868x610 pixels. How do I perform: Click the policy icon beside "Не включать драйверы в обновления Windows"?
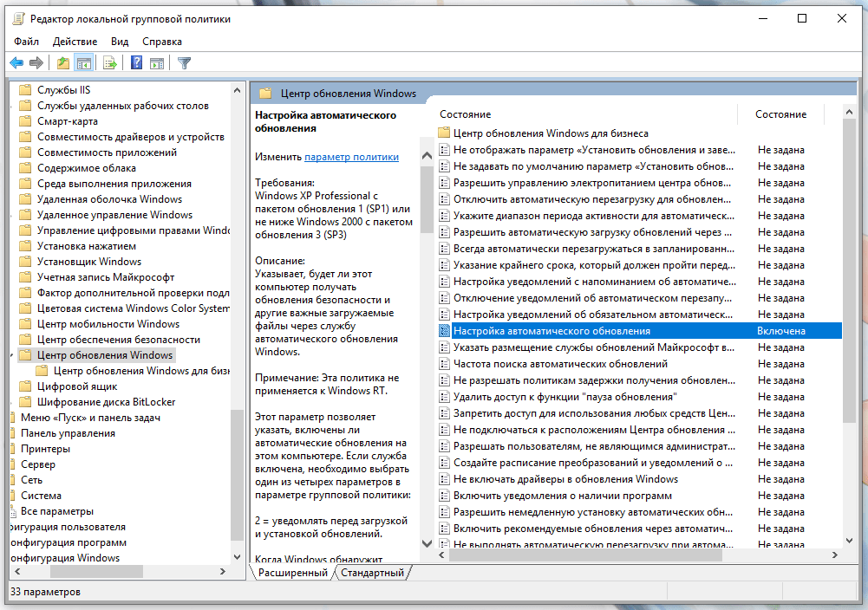click(x=444, y=479)
